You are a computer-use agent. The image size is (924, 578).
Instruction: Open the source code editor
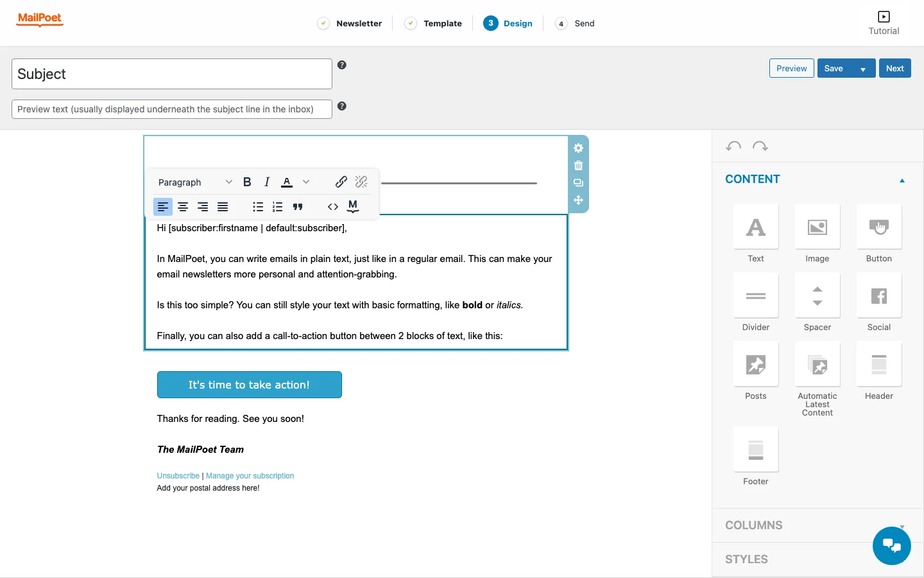click(x=332, y=207)
